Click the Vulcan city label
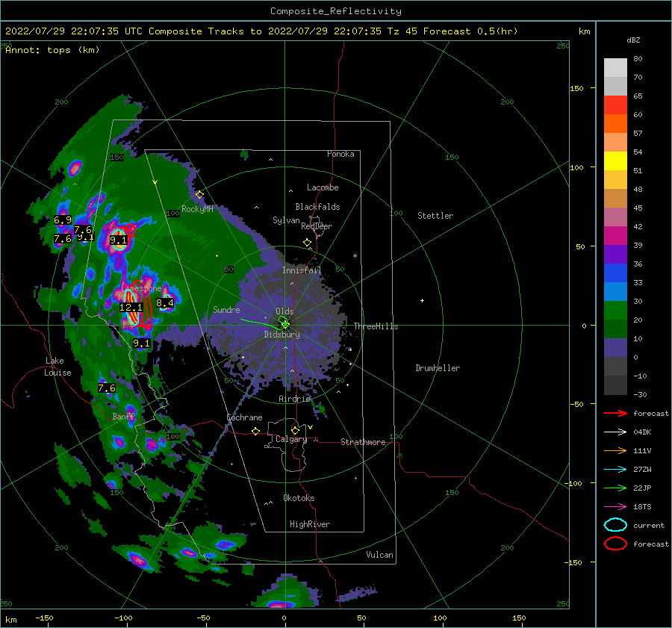The height and width of the screenshot is (628, 672). coord(379,555)
